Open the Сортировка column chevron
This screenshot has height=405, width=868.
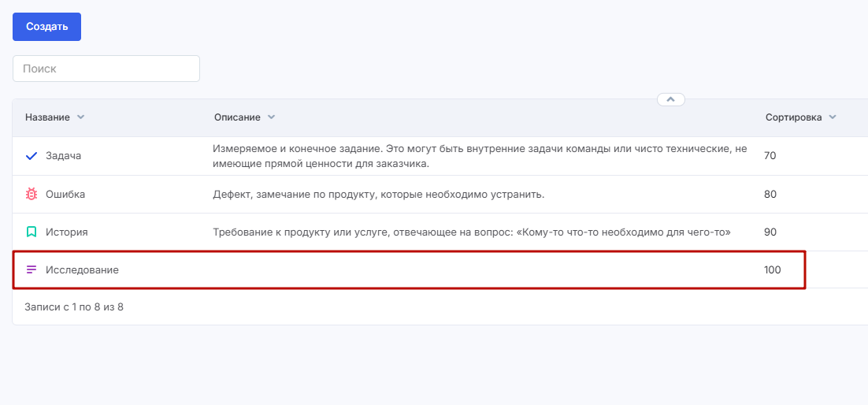click(832, 117)
